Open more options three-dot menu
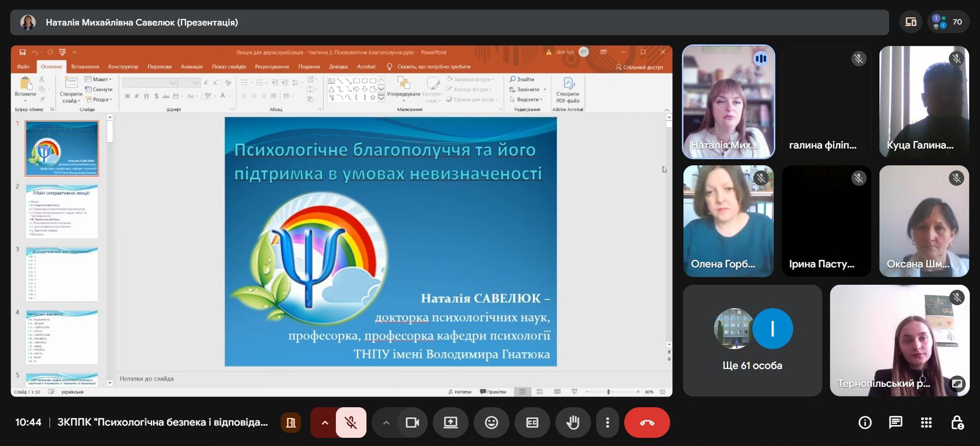Viewport: 980px width, 446px height. coord(607,423)
